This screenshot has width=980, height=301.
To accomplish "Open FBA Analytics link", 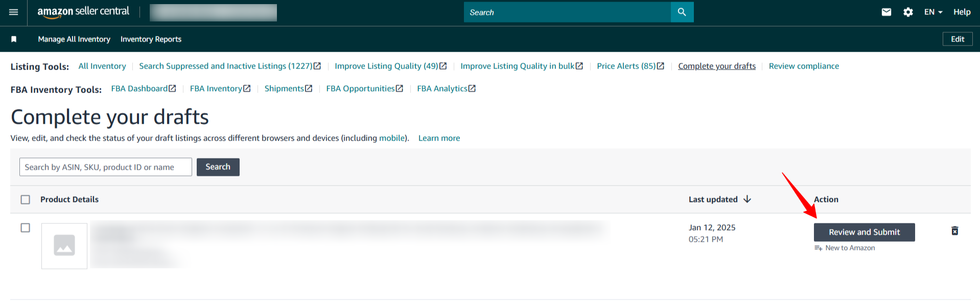I will [446, 88].
